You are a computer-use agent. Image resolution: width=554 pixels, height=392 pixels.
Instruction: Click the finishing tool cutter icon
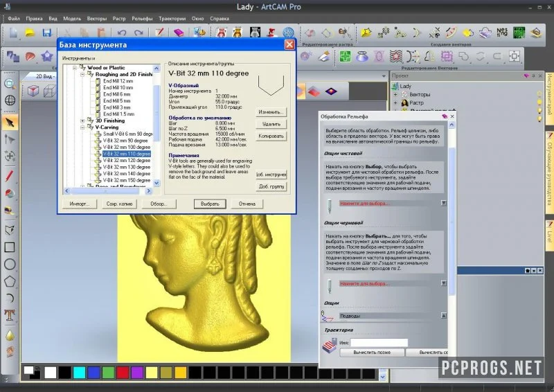(x=330, y=206)
